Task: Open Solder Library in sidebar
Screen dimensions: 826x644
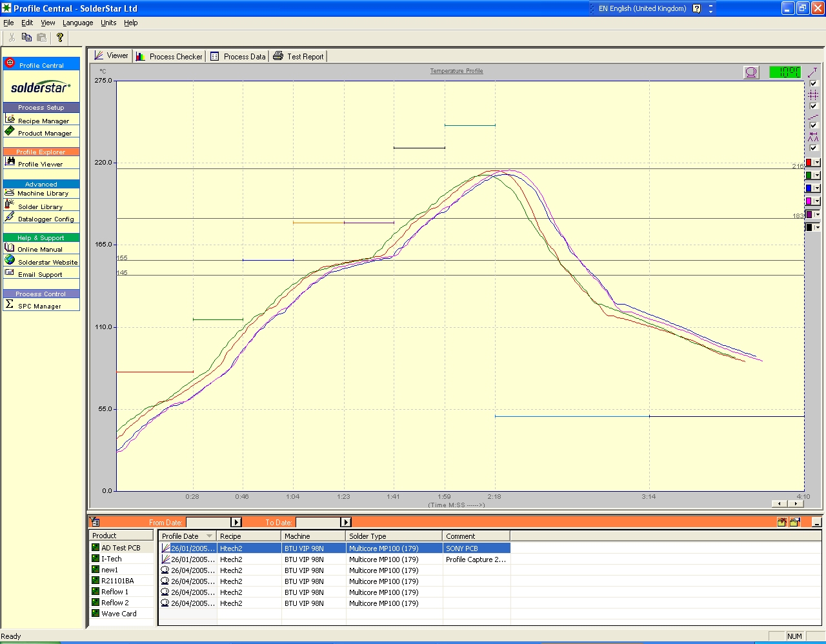Action: pos(41,206)
